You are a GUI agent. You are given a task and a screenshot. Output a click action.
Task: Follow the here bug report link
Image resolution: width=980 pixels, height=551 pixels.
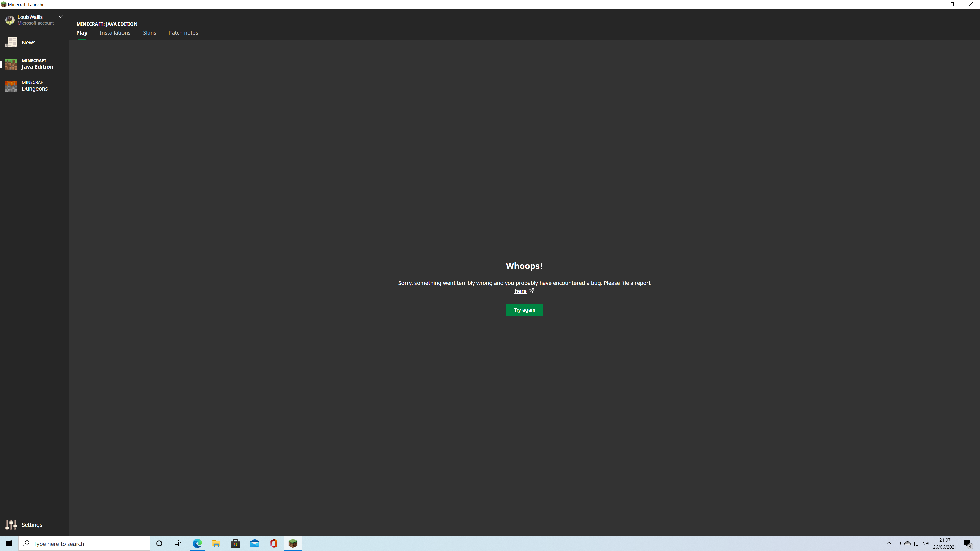[x=520, y=291]
